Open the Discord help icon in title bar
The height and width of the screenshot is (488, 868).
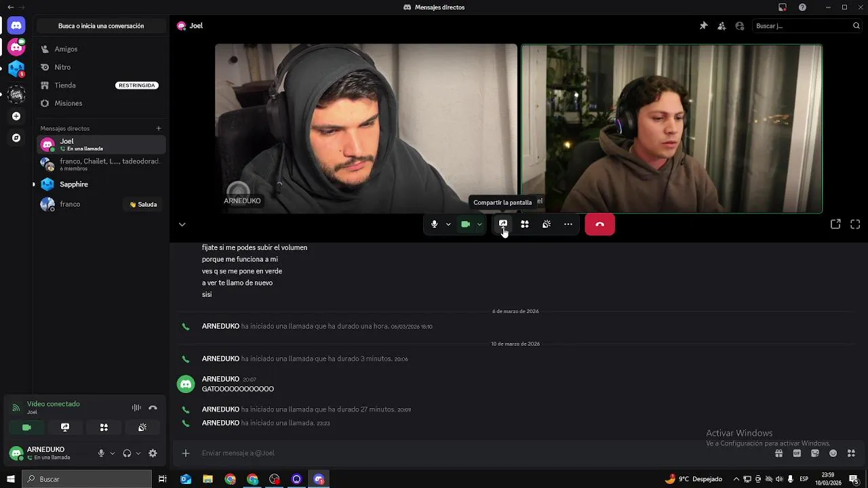pos(802,7)
